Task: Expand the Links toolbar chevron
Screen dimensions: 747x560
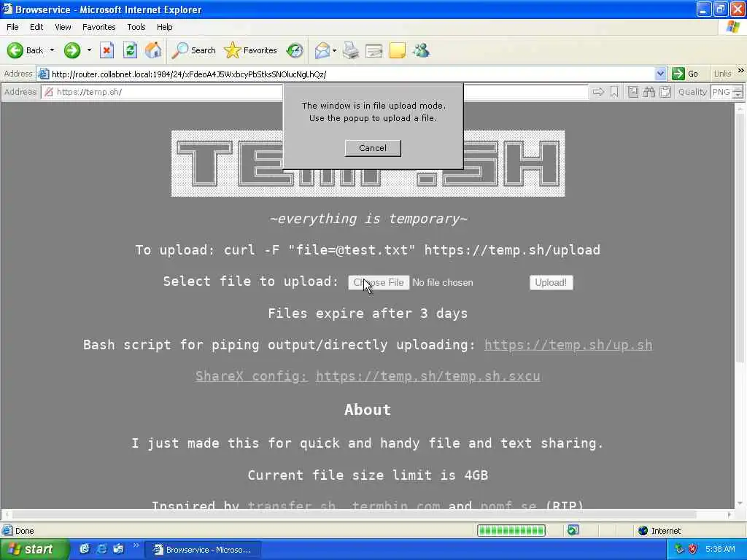Action: pyautogui.click(x=741, y=71)
